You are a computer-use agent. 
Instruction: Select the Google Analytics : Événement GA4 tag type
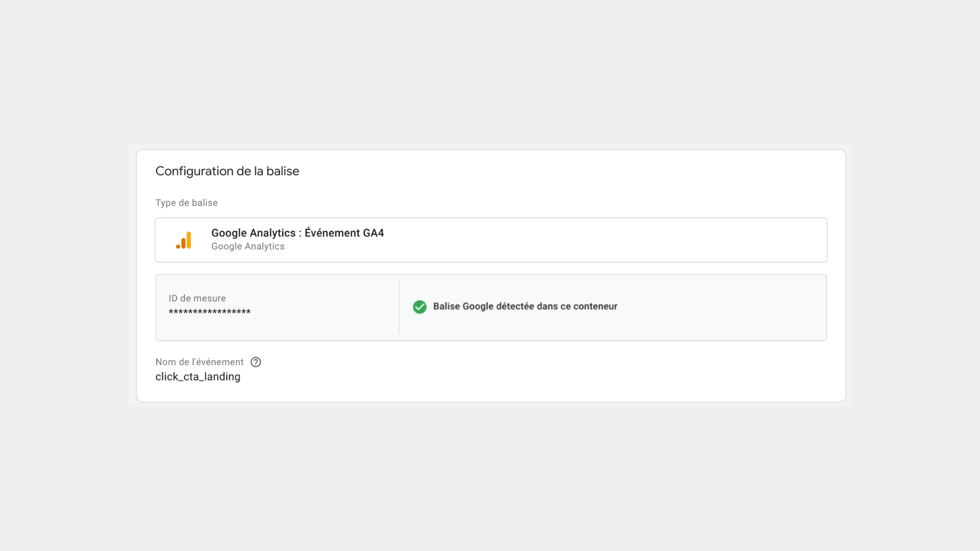[x=491, y=240]
